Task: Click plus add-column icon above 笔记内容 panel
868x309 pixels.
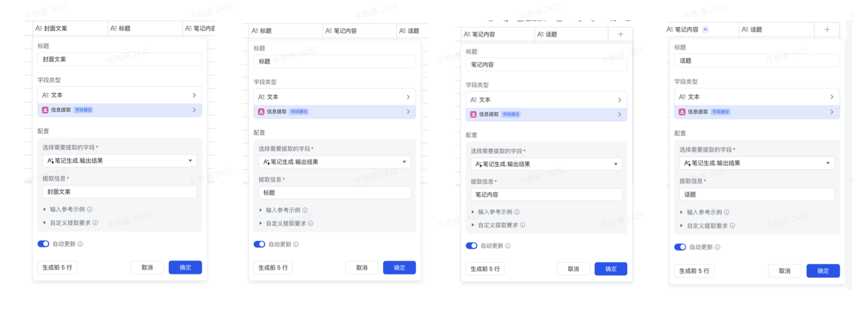Action: [621, 34]
